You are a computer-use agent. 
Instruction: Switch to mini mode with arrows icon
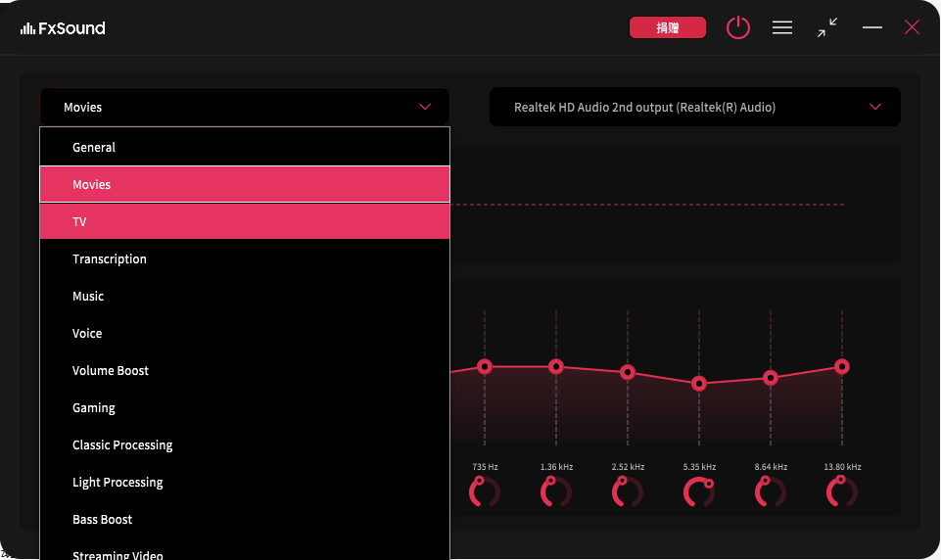(827, 27)
